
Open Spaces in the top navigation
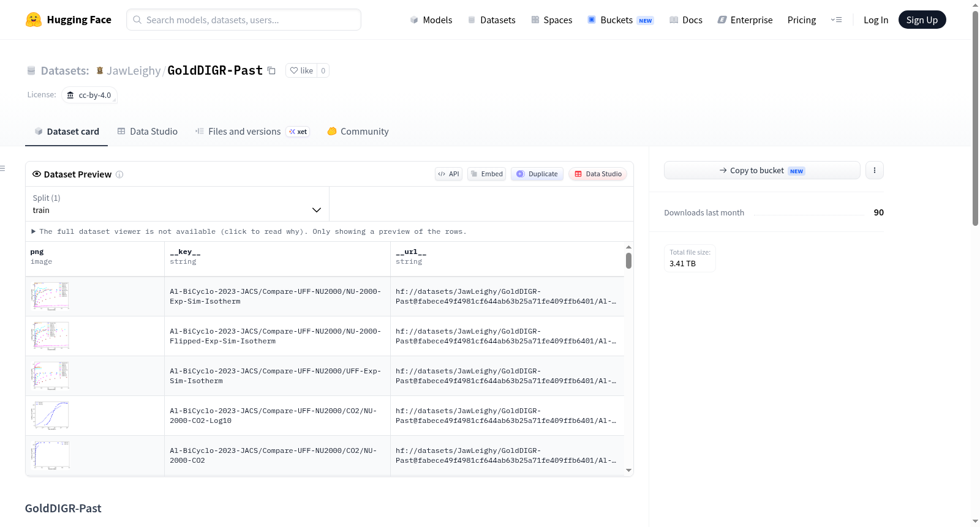coord(551,20)
